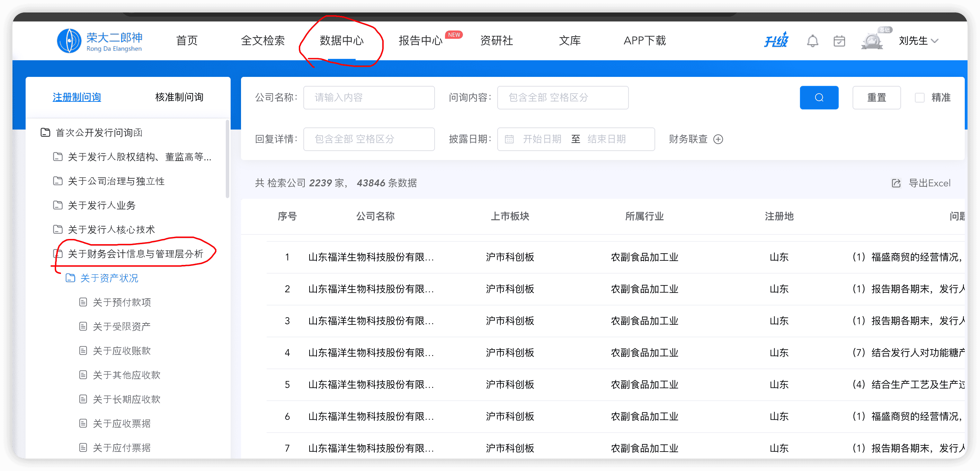The width and height of the screenshot is (980, 471).
Task: Click the user avatar badge icon
Action: pyautogui.click(x=872, y=41)
